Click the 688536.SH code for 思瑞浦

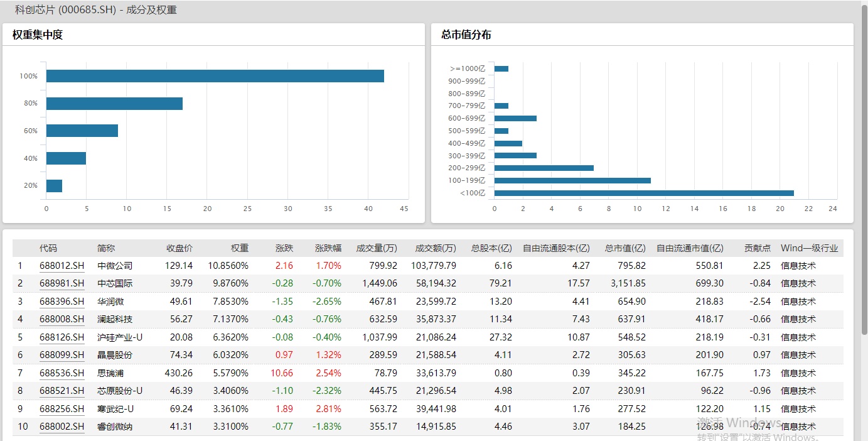[x=62, y=373]
